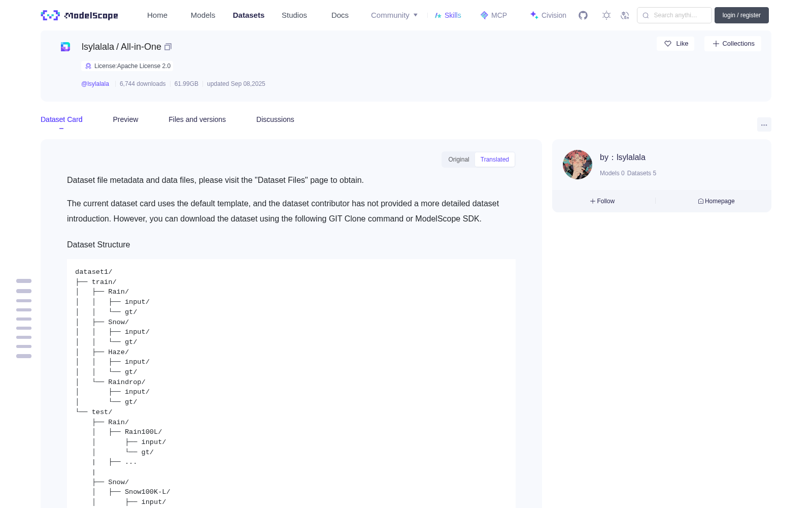Open the @lsylalala profile link

[95, 84]
